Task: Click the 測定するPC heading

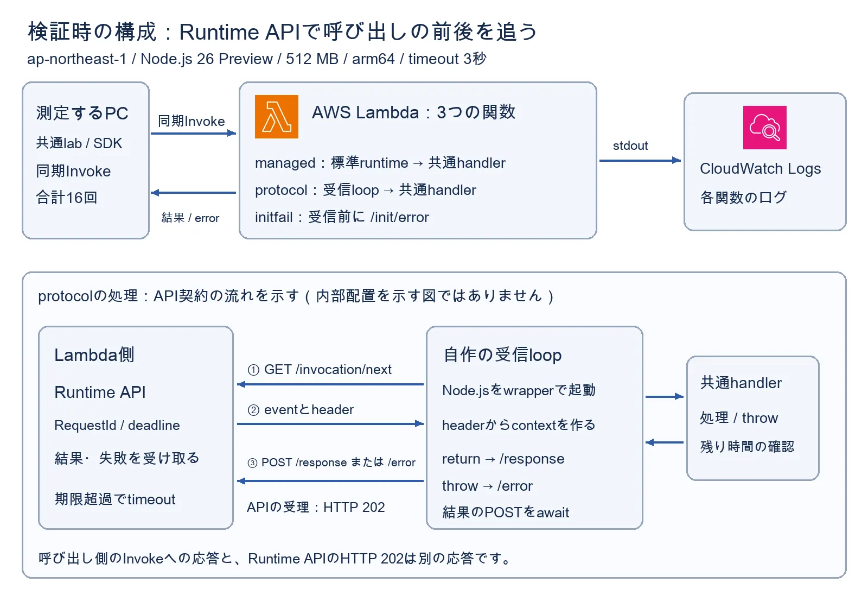Action: (82, 113)
